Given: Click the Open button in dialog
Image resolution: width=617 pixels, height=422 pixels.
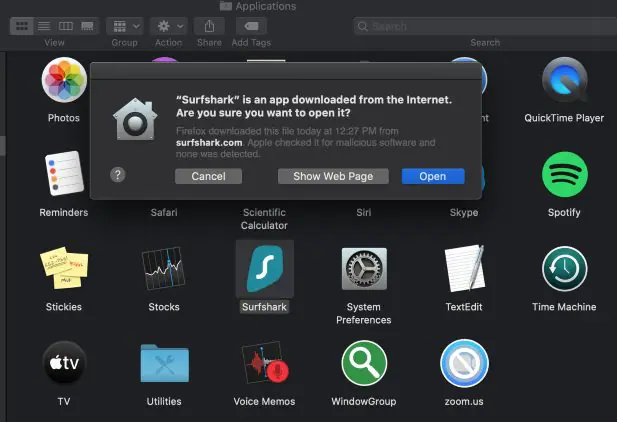Looking at the screenshot, I should [x=433, y=176].
